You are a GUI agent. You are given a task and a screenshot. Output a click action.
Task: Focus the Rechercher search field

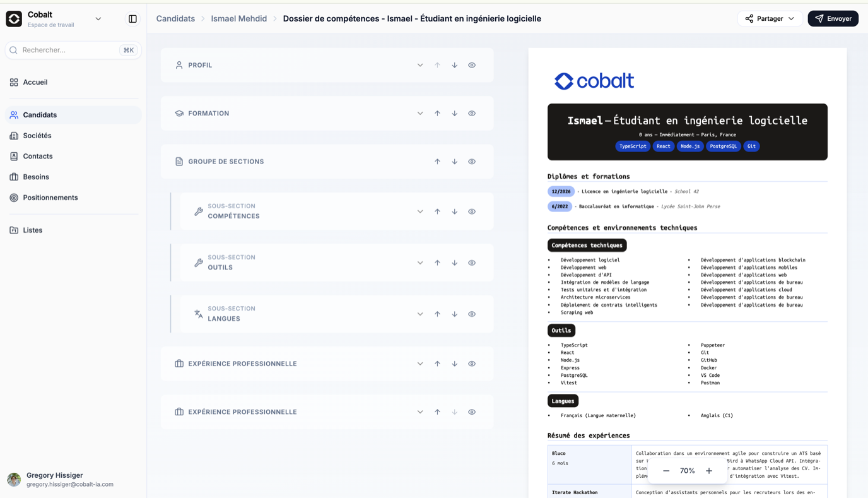click(69, 50)
